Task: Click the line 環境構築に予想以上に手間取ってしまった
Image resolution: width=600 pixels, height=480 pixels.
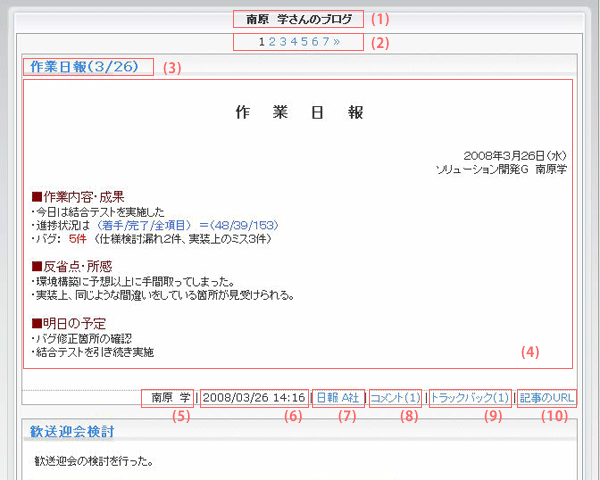Action: pyautogui.click(x=134, y=282)
